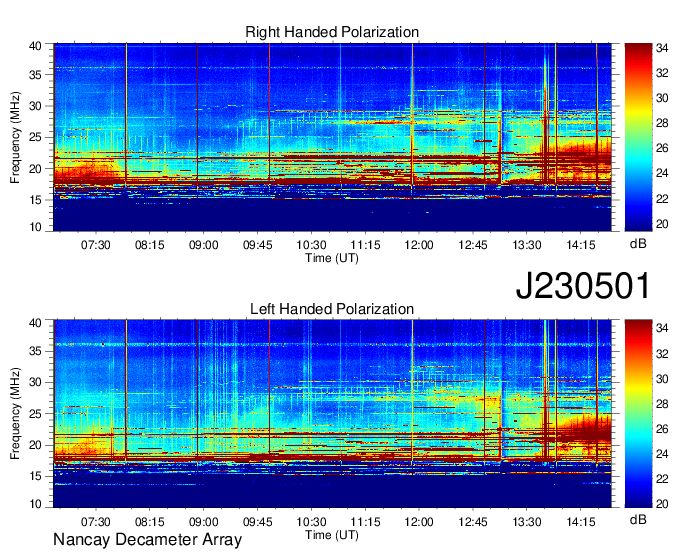This screenshot has height=552, width=680.
Task: Click the bottom plot's 'Time (UT)' axis label
Action: tap(332, 535)
